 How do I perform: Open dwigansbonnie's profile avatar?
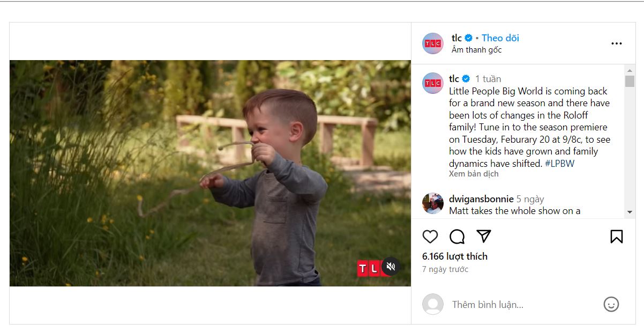tap(433, 204)
